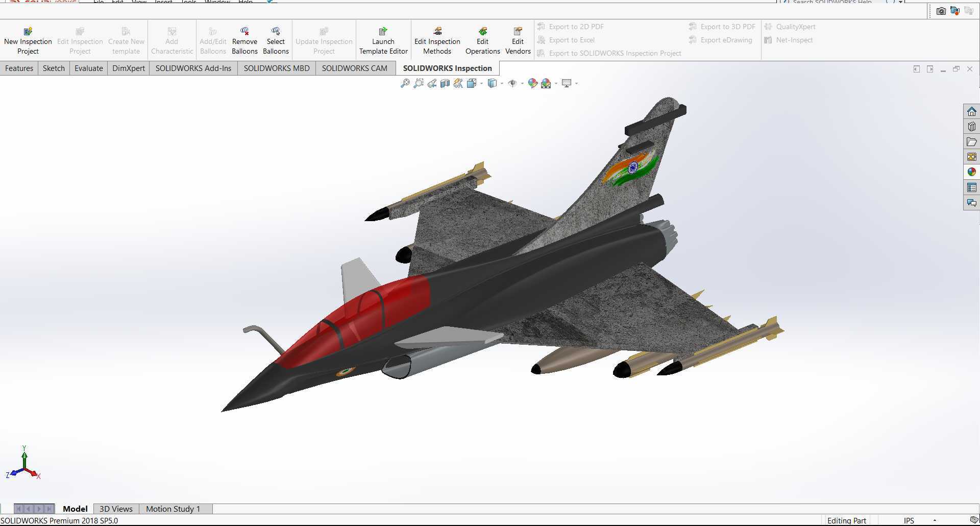Click Add/Edit Balloons
Screen dimensions: 980x526
213,41
